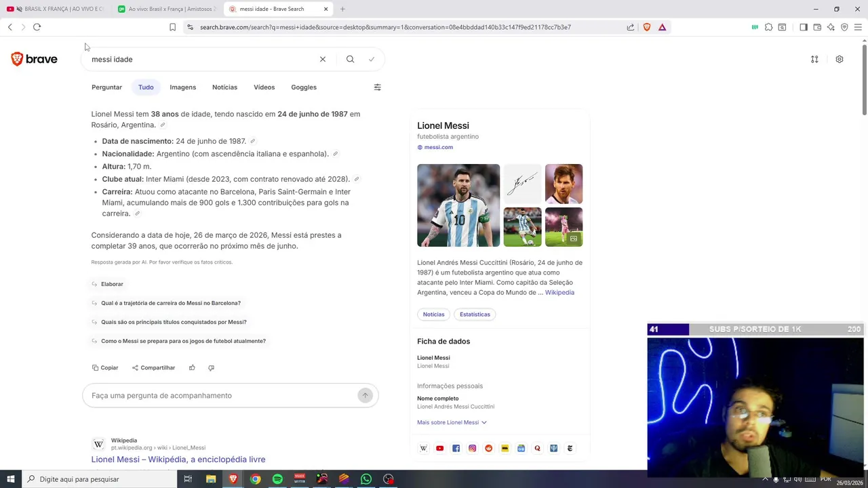Open Messi's Wikipedia profile icon

pyautogui.click(x=423, y=448)
